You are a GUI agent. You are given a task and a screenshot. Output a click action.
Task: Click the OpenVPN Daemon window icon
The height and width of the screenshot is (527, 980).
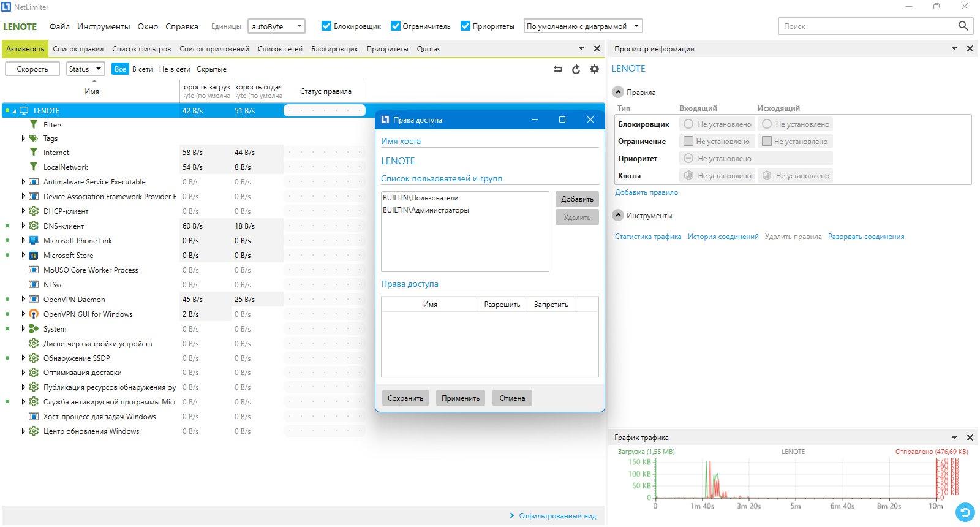click(34, 299)
